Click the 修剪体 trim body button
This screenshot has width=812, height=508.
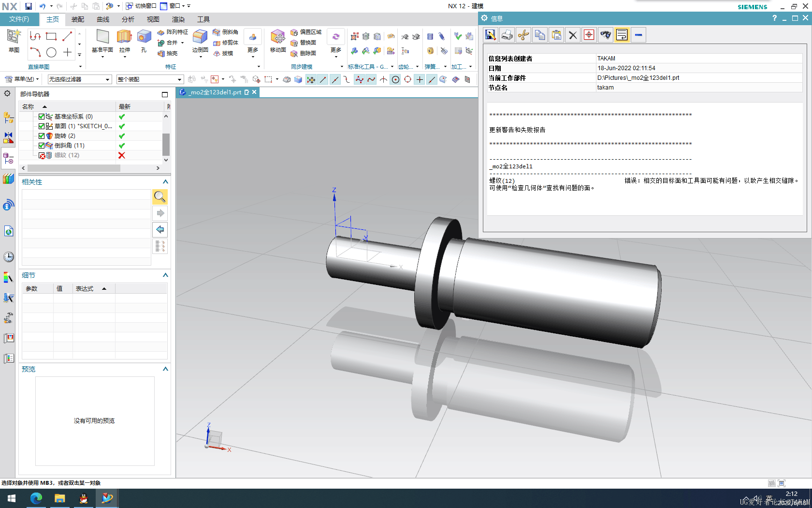click(x=226, y=43)
